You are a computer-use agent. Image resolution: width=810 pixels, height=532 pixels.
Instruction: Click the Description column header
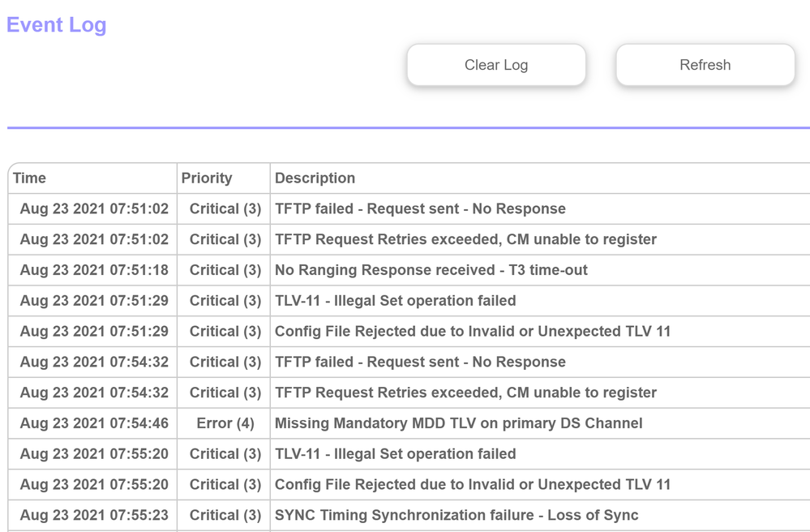315,178
